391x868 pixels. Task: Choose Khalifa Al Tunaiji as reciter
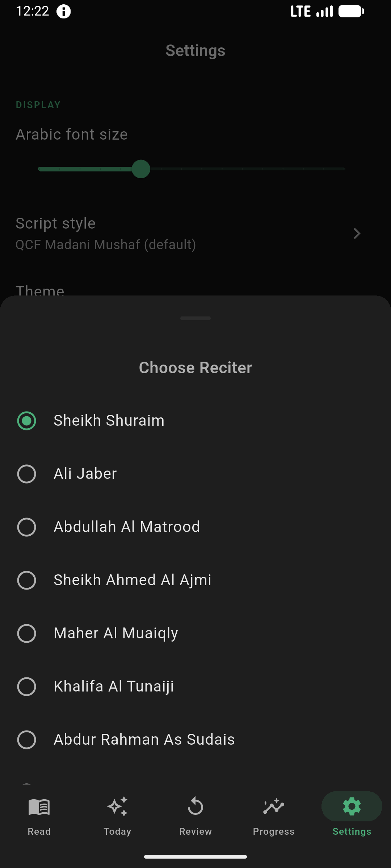tap(27, 686)
